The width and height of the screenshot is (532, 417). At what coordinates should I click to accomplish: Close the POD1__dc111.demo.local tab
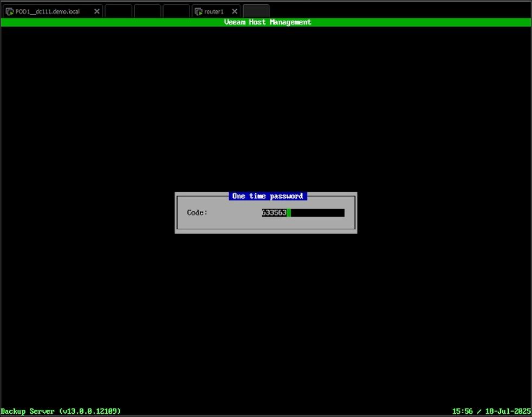tap(97, 11)
